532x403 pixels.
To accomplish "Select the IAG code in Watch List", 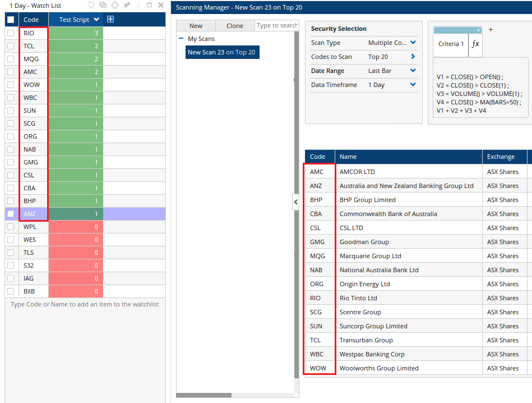I will click(x=29, y=278).
